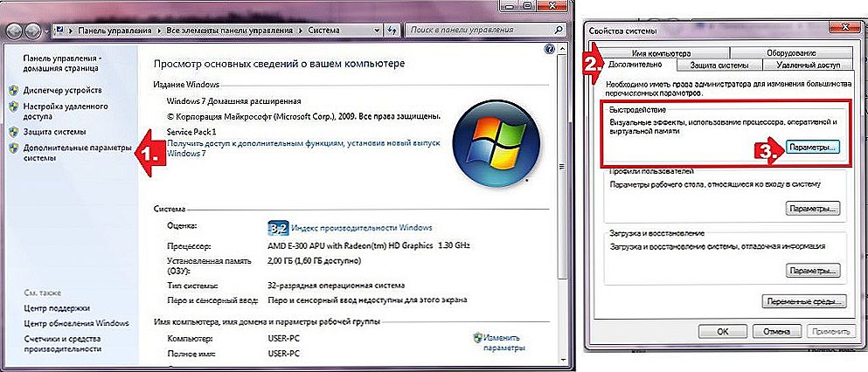Click OK in Свойства системы dialog
Image resolution: width=868 pixels, height=372 pixels.
tap(722, 332)
